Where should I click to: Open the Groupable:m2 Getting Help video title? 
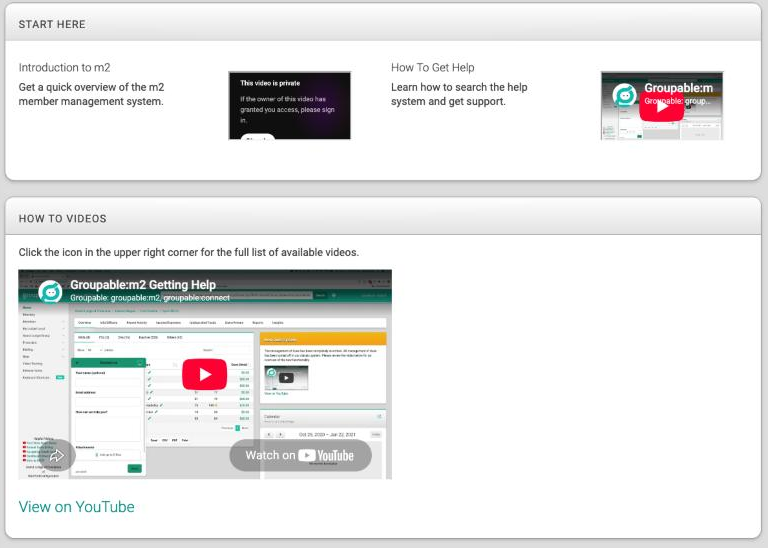(143, 285)
